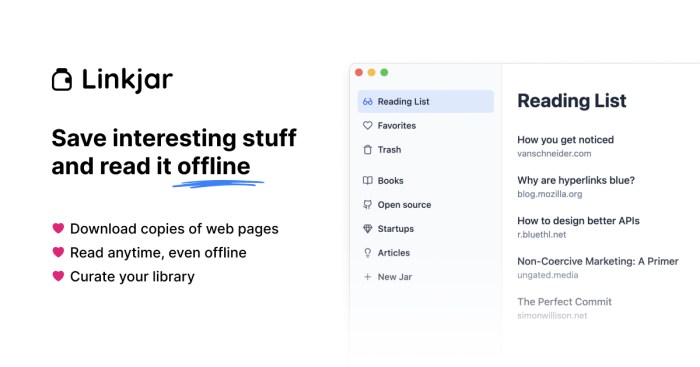Click the yellow minimize window button

click(x=371, y=72)
